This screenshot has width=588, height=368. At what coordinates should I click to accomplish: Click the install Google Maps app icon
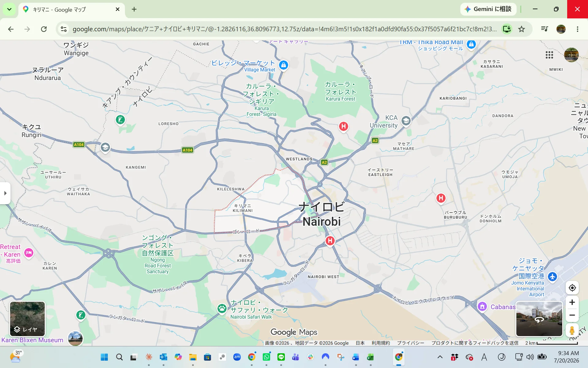507,29
